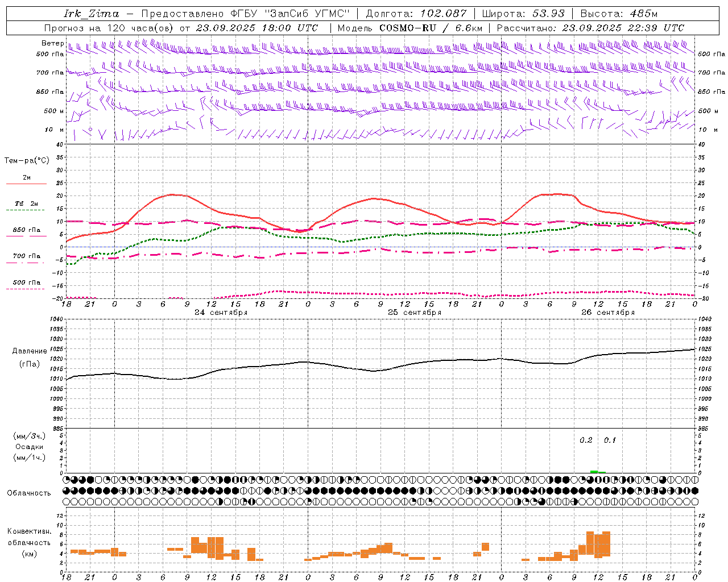Click the 25 сентября date label
This screenshot has width=728, height=582.
click(415, 313)
